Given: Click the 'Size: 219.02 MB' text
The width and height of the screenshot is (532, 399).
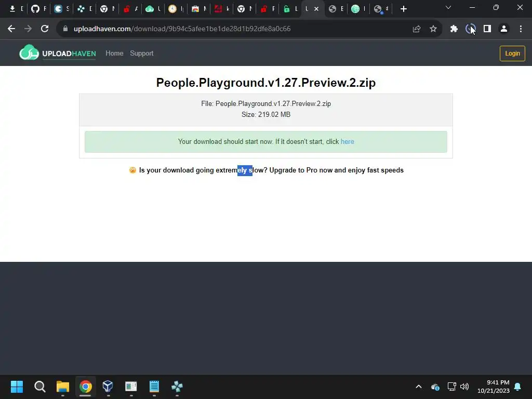Looking at the screenshot, I should click(266, 114).
